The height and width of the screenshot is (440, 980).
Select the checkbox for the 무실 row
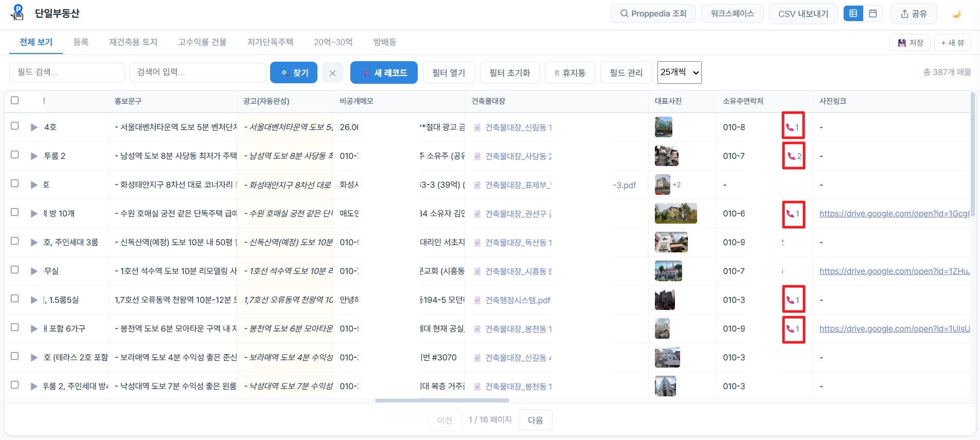click(x=15, y=270)
